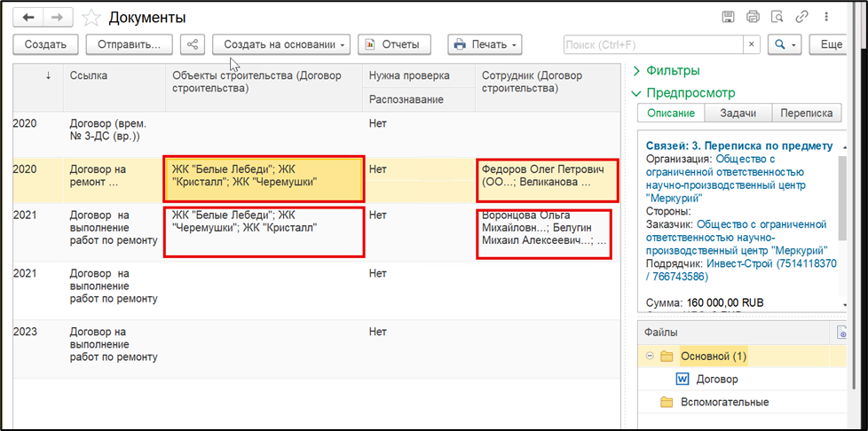Click the cell starting ЖК "Белые Лебеди"; ЖК "Кристалл"
This screenshot has width=868, height=431.
click(264, 179)
